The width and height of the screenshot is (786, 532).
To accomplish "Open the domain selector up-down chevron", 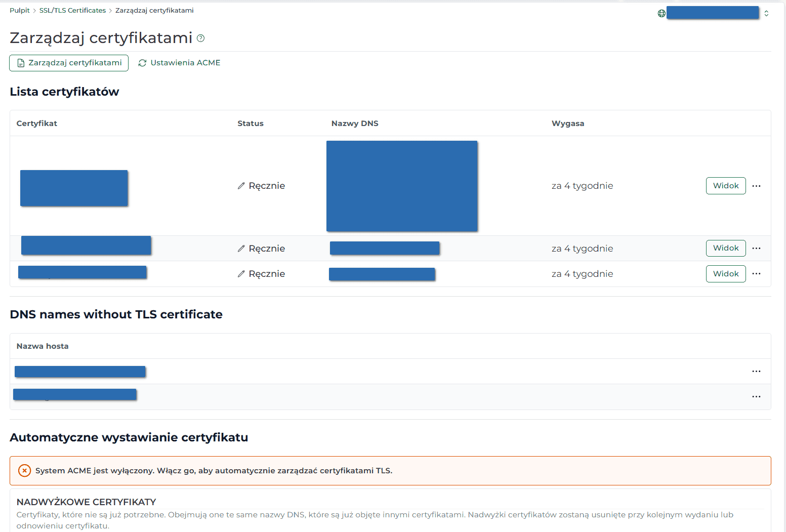I will pos(766,14).
